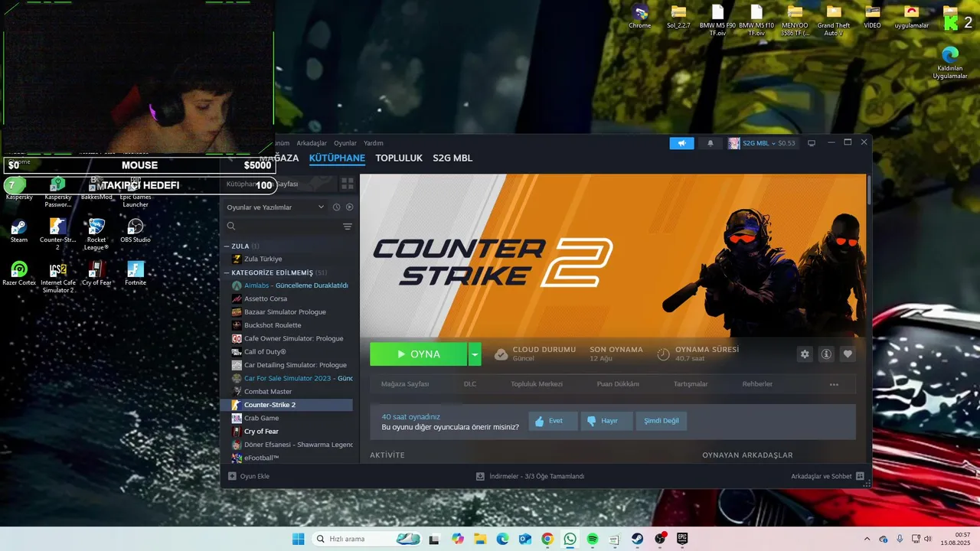The image size is (980, 551).
Task: Click Hayır thumbs-down button
Action: (x=607, y=421)
